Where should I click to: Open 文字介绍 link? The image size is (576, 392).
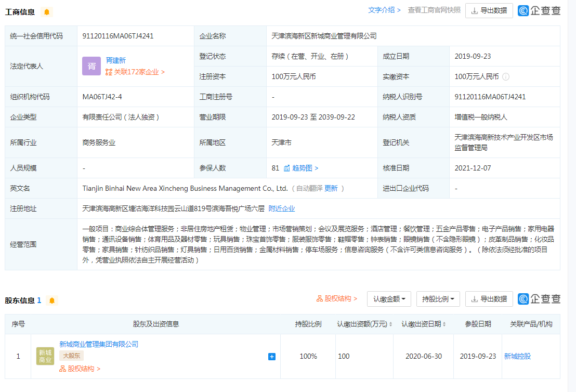384,10
